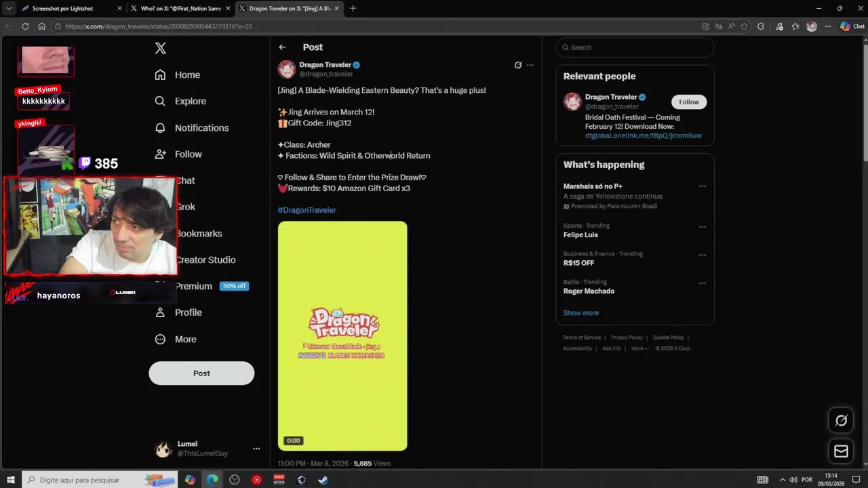Click the Grok icon on the post
Image resolution: width=868 pixels, height=488 pixels.
tap(518, 65)
